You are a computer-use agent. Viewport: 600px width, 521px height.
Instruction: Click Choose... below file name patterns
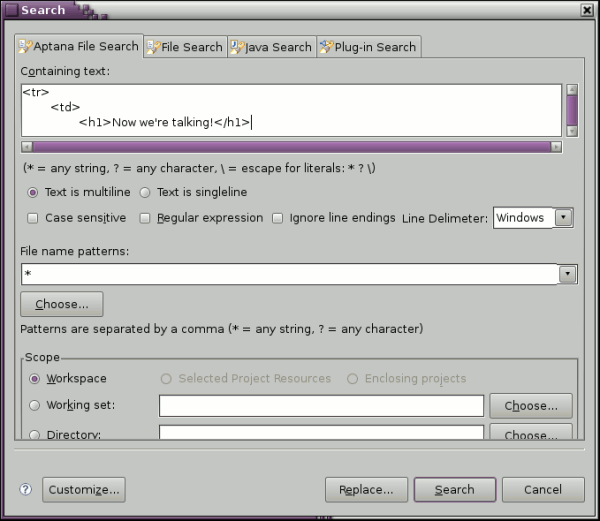62,304
